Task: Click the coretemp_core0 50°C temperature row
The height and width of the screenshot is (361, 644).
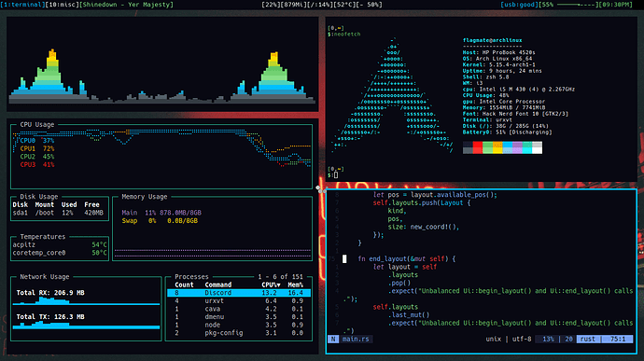Action: click(60, 253)
